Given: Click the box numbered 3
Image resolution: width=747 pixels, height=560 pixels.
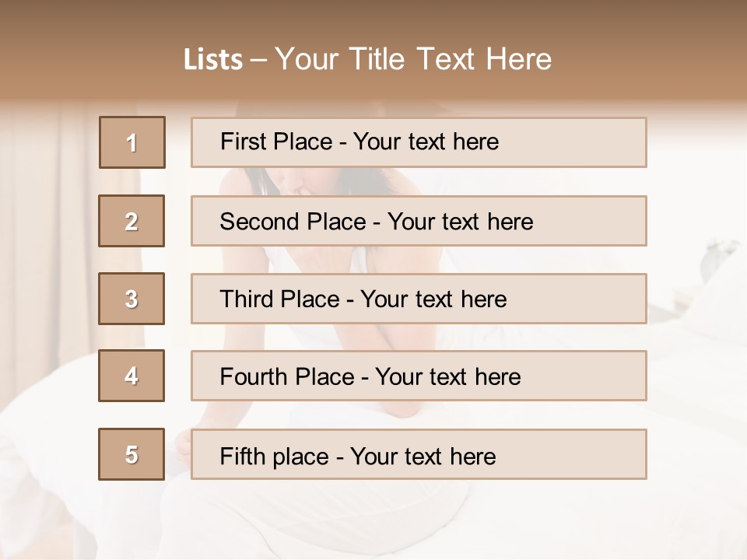Looking at the screenshot, I should 132,299.
